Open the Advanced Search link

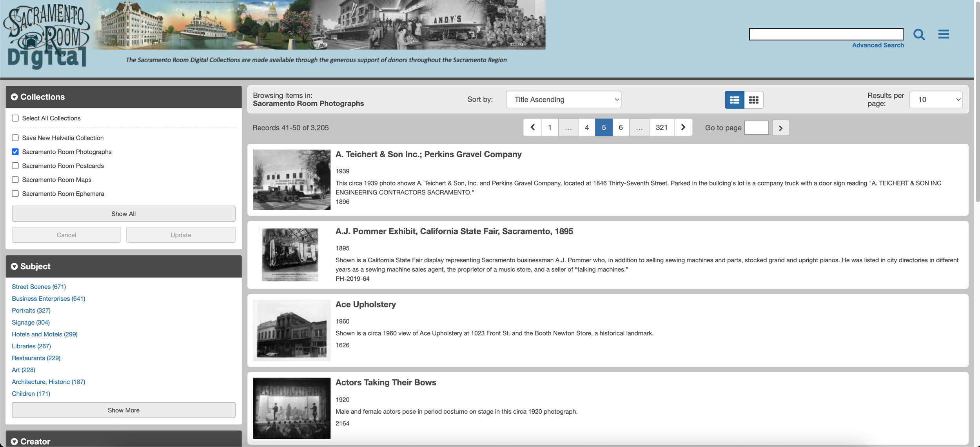point(877,45)
